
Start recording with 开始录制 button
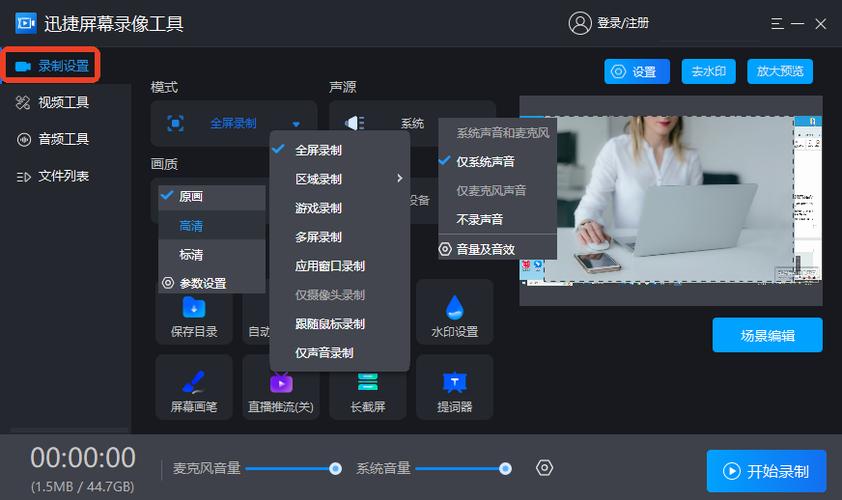pyautogui.click(x=766, y=471)
